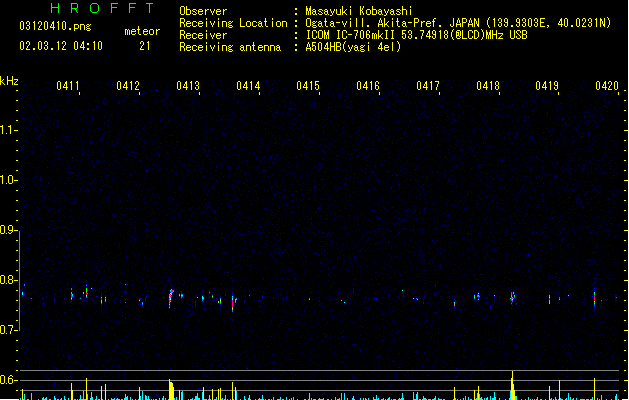Click the 1.0 kHz axis label
Viewport: 629px width, 400px height.
8,180
